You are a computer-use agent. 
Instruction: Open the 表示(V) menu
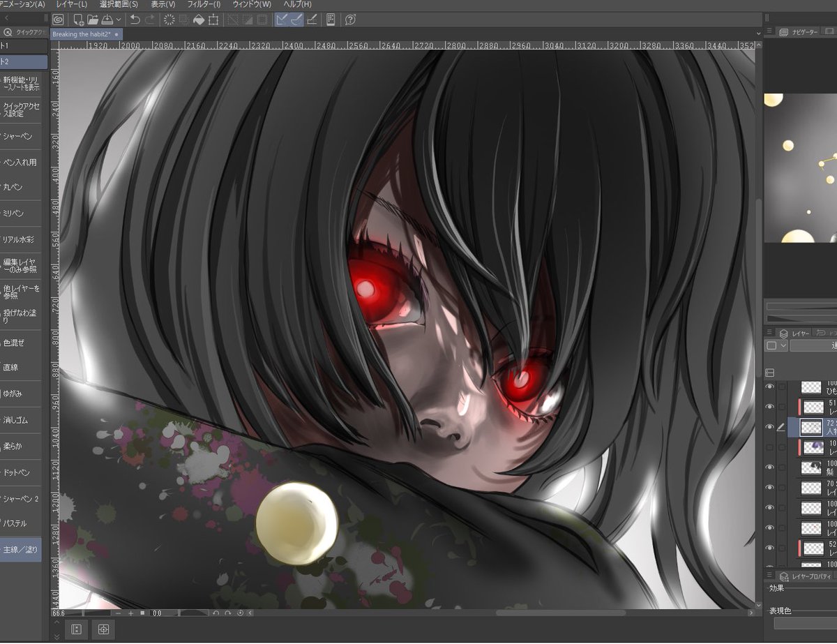pos(163,4)
